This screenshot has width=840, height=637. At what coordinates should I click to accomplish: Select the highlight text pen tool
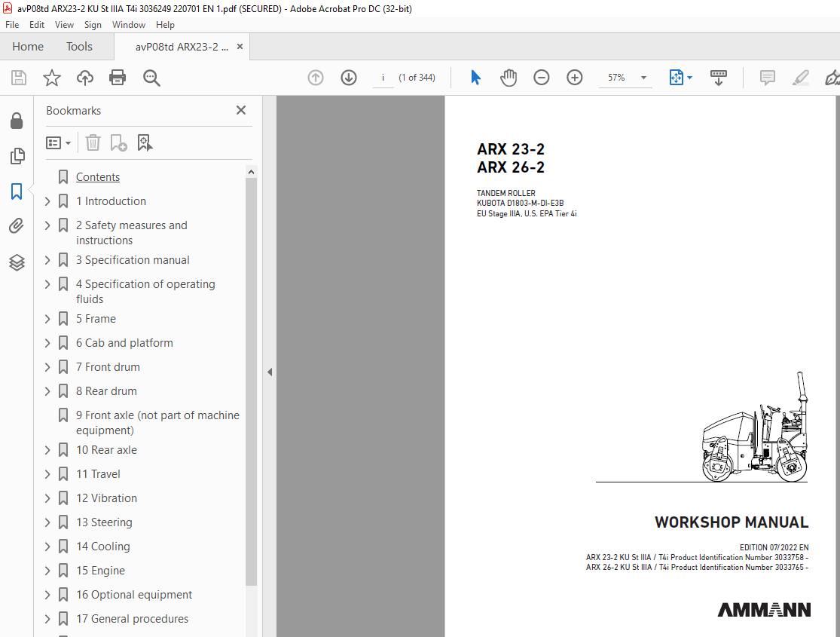tap(800, 78)
